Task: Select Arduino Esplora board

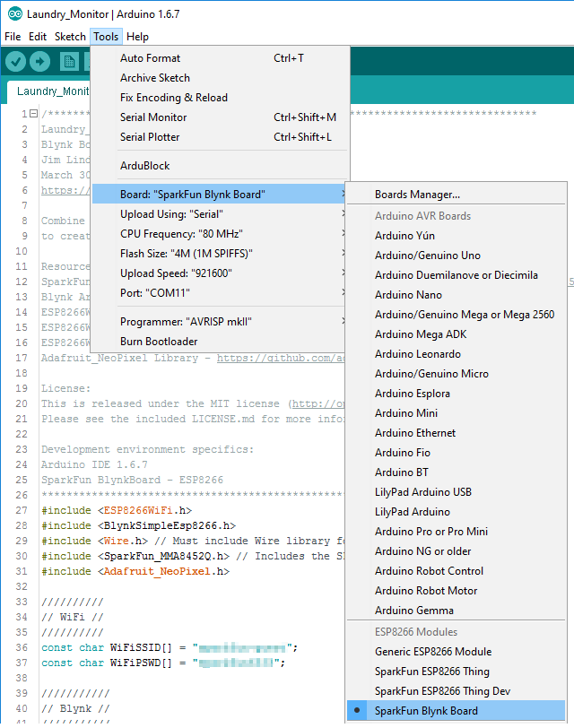Action: (x=456, y=394)
